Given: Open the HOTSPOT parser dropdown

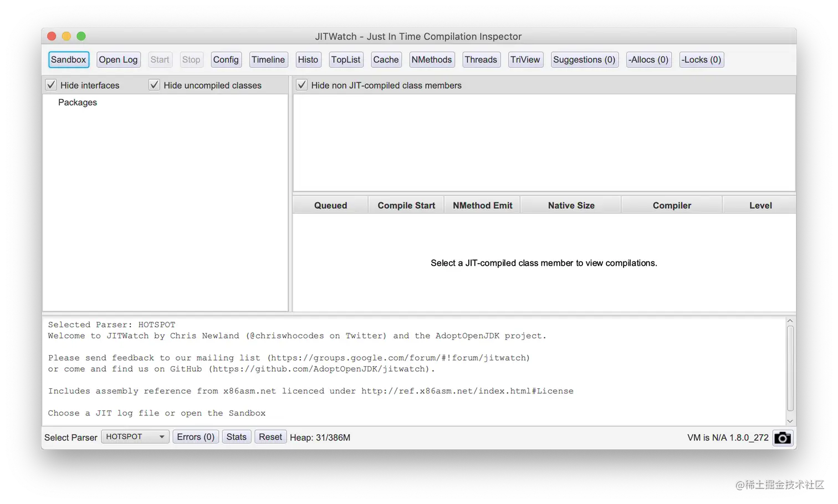Looking at the screenshot, I should [135, 437].
